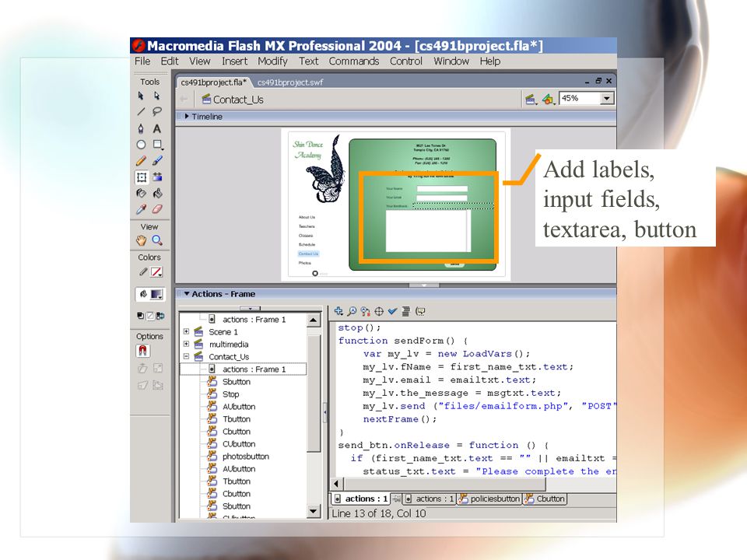Click the Swap Colors button
The image size is (747, 560).
coord(160,315)
